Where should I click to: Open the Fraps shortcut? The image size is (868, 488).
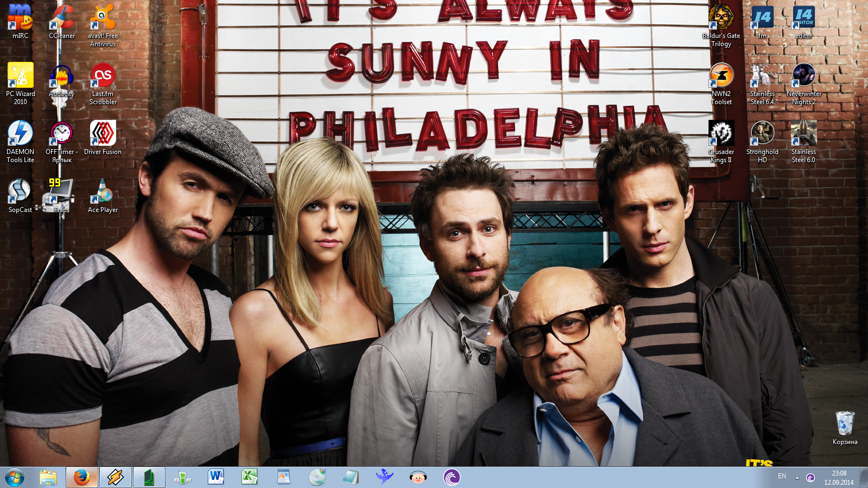(x=62, y=196)
